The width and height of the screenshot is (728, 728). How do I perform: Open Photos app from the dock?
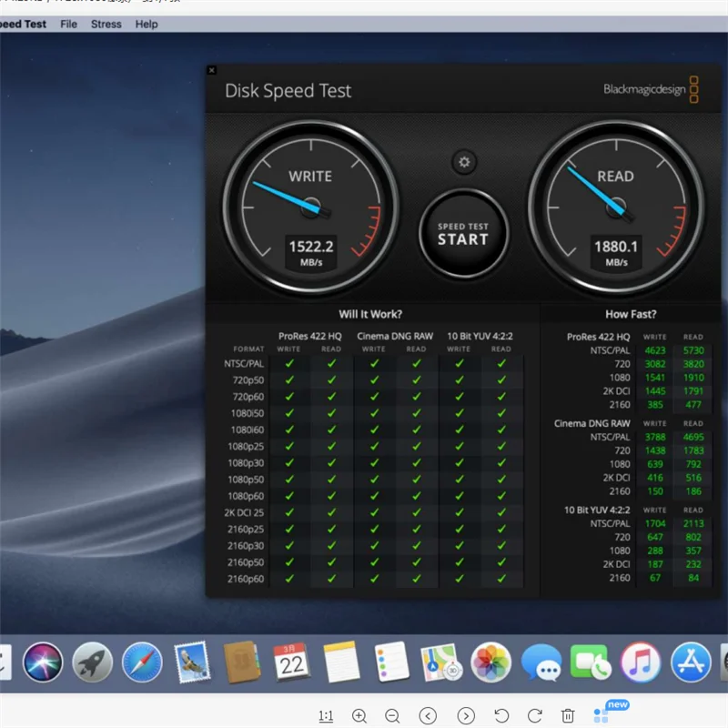(490, 662)
